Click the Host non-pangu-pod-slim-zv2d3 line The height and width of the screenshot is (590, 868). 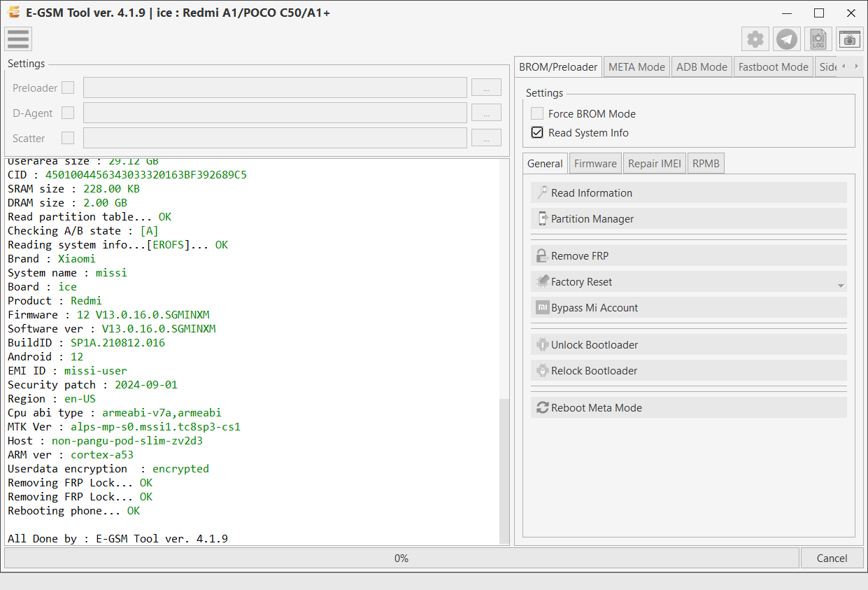coord(105,440)
